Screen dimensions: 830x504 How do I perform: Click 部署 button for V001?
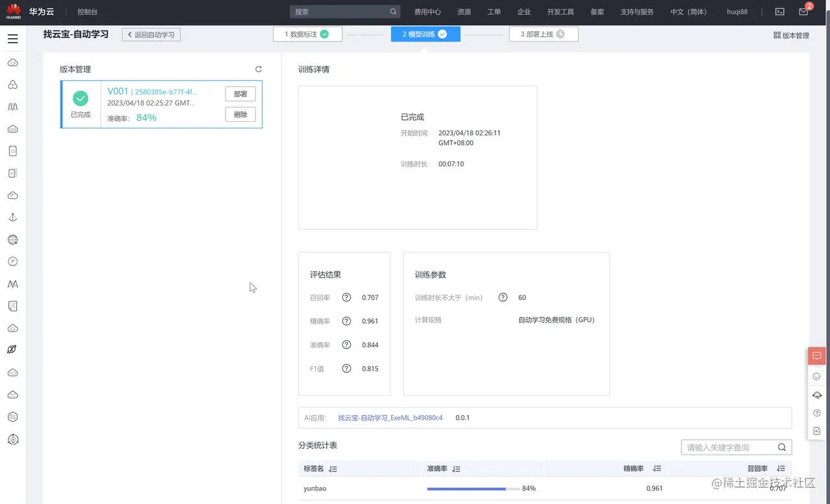click(x=241, y=94)
